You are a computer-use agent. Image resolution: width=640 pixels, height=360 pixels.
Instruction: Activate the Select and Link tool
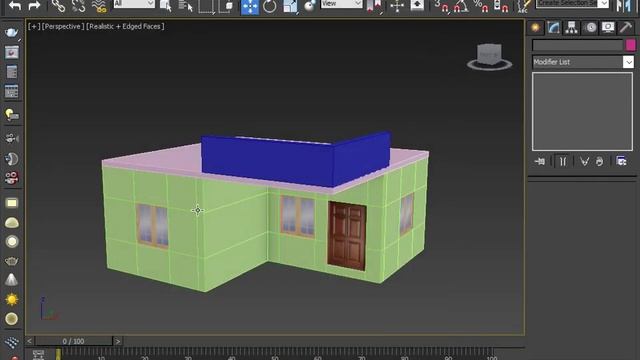click(58, 6)
